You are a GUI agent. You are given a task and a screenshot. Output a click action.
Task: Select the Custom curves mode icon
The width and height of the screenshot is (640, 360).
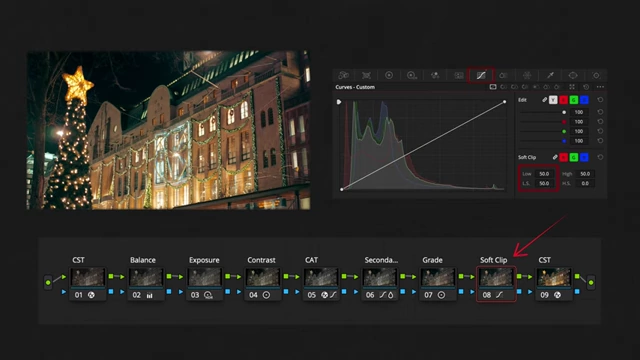click(493, 87)
